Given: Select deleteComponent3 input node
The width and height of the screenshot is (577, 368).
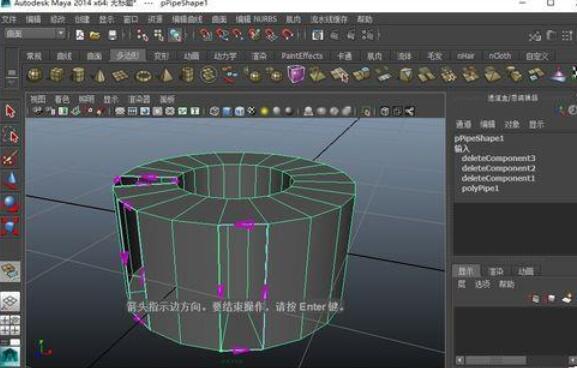Looking at the screenshot, I should [498, 158].
